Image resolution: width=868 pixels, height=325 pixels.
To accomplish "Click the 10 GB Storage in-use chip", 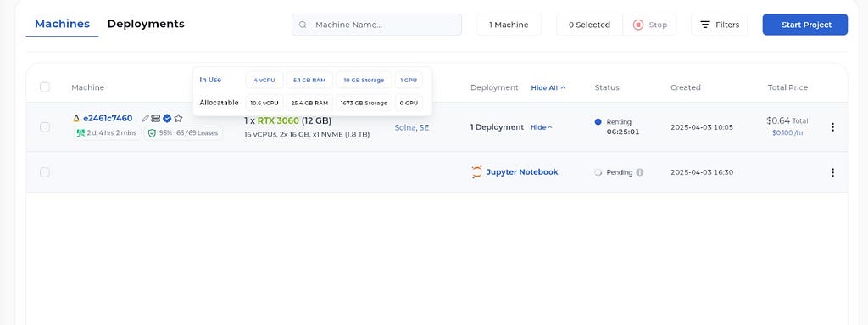I will [364, 80].
